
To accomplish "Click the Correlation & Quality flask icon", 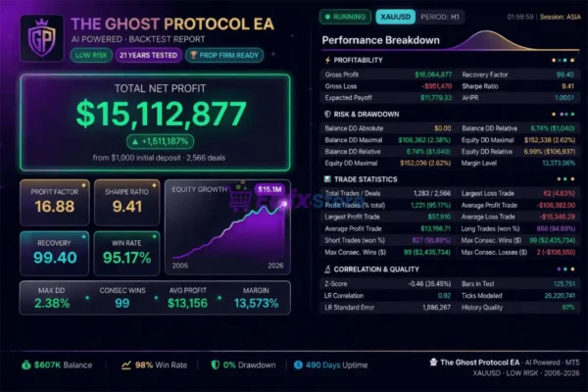I will 327,269.
